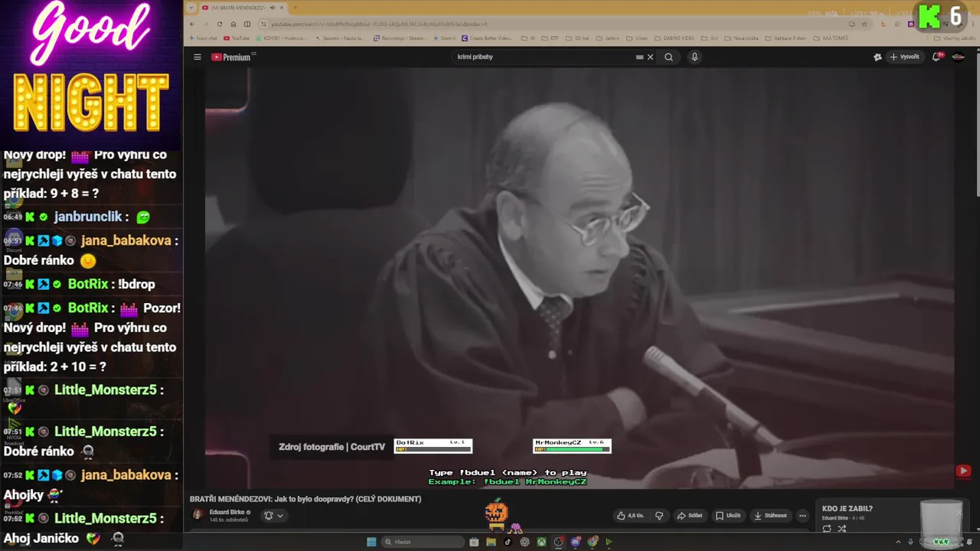This screenshot has height=551, width=980.
Task: Open YouTube notifications bell
Action: (x=936, y=57)
